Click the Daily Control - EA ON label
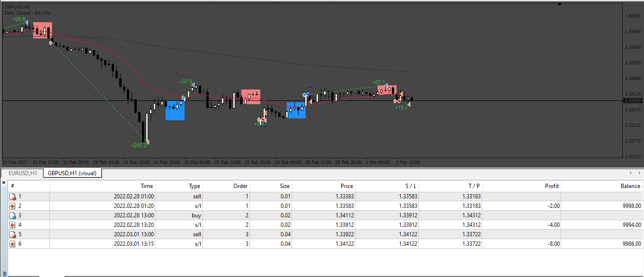This screenshot has height=277, width=644. tap(27, 13)
